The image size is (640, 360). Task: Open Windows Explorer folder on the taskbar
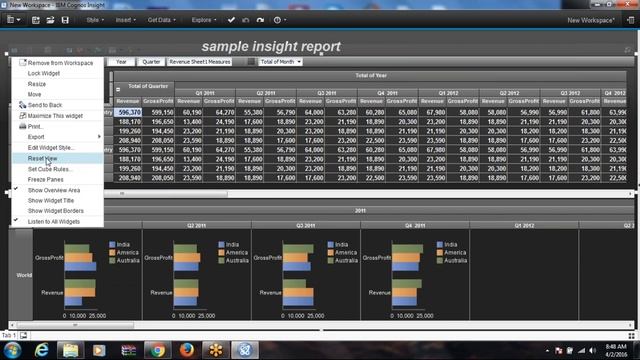[x=70, y=351]
